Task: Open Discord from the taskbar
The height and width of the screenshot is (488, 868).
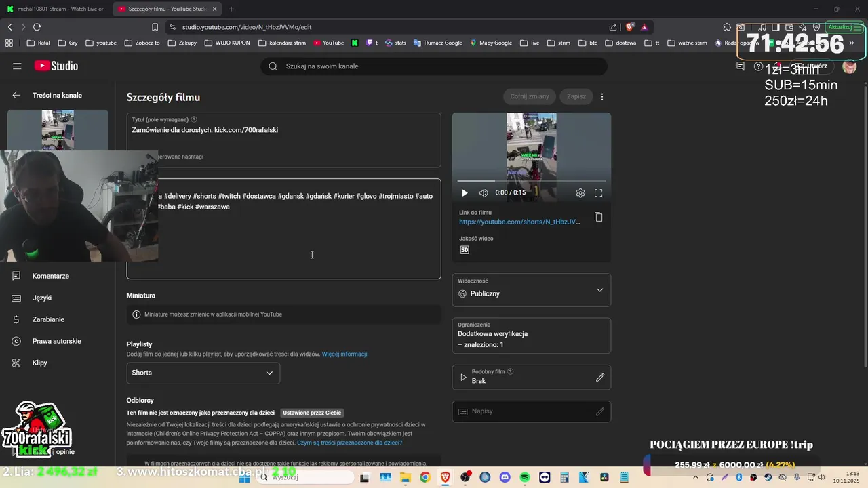Action: 505,477
